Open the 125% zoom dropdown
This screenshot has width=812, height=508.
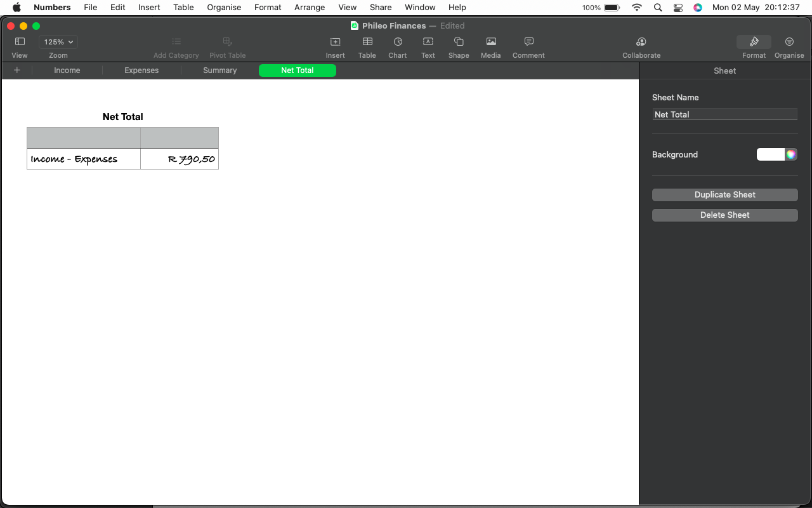58,42
